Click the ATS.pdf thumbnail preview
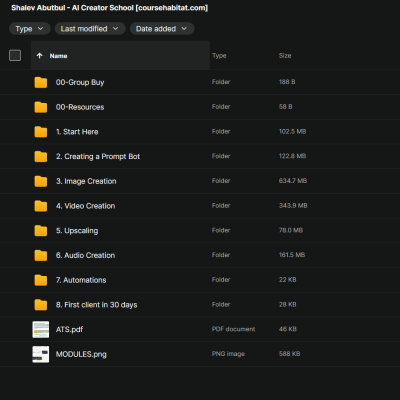The width and height of the screenshot is (400, 400). [41, 329]
